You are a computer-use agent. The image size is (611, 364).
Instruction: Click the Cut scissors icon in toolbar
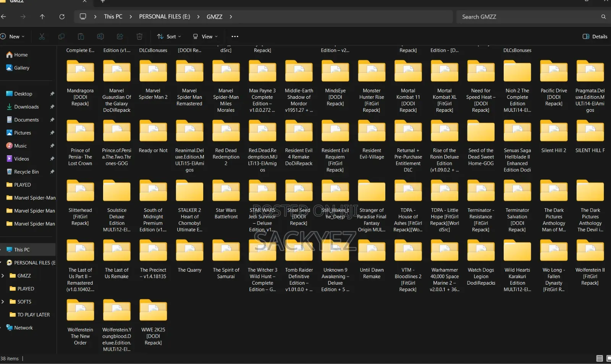pos(42,37)
